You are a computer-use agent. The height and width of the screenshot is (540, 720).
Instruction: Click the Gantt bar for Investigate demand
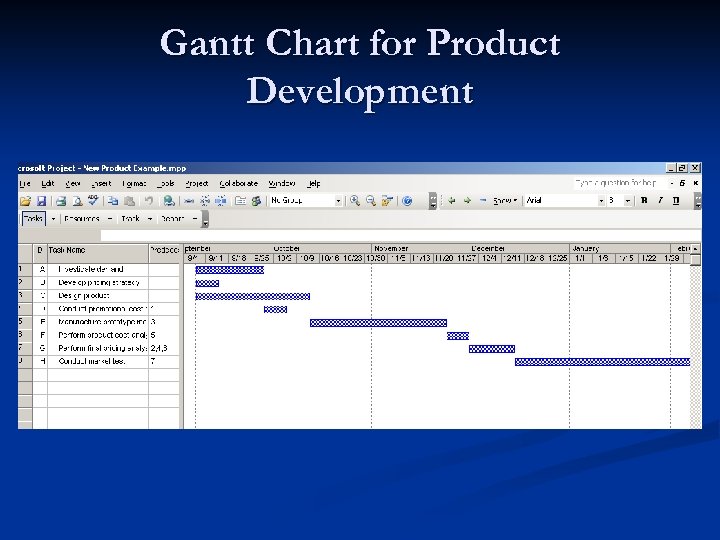point(230,270)
